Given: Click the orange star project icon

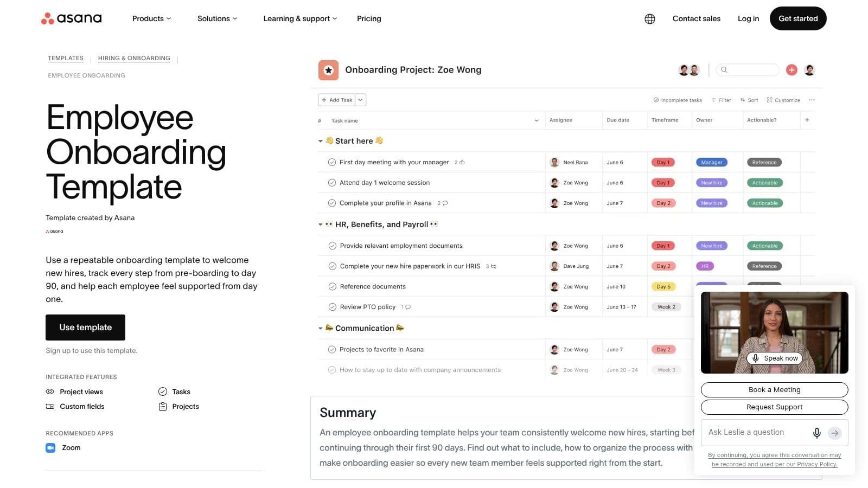Looking at the screenshot, I should coord(328,70).
